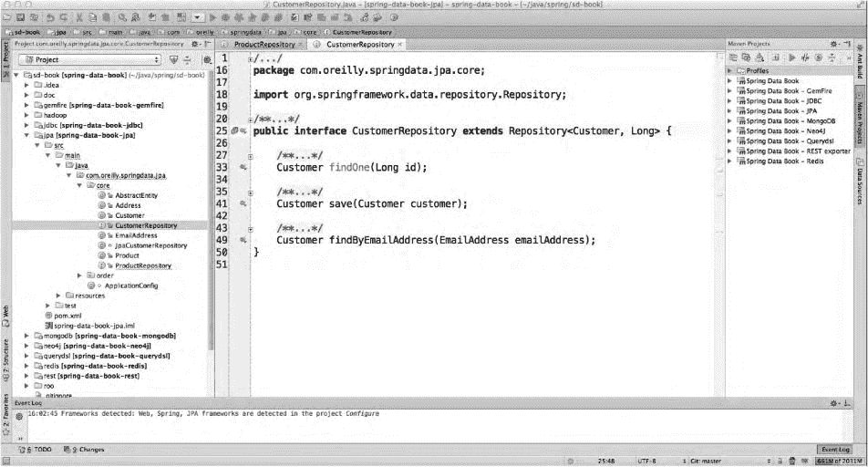868x467 pixels.
Task: Open the Maven Projects panel settings gear
Action: tap(835, 44)
